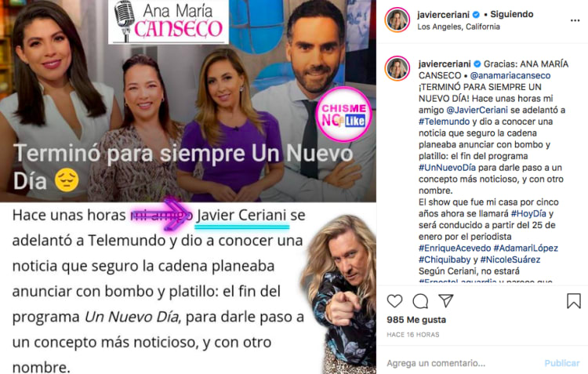Viewport: 588px width, 374px height.
Task: Open the #Telemundo hashtag
Action: [x=444, y=122]
